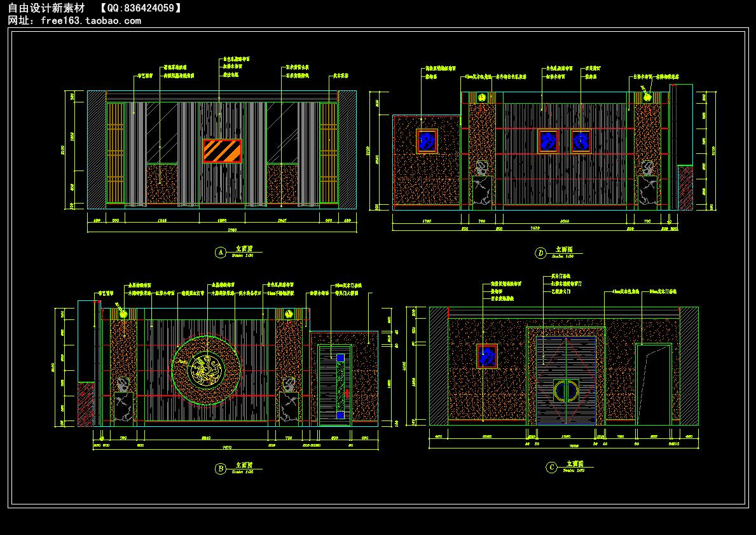Screen dimensions: 756x535
Task: Click the red hatched block in elevation D
Action: click(x=685, y=188)
